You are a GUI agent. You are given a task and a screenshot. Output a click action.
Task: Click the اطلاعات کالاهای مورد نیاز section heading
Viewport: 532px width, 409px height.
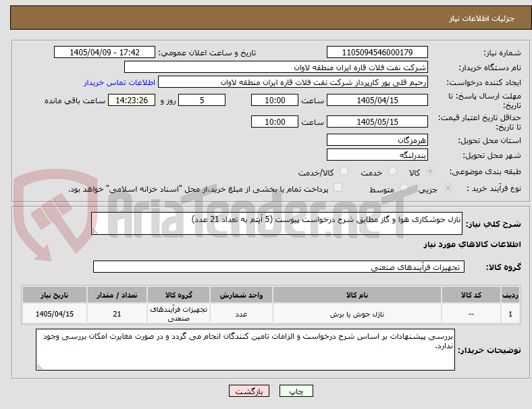pos(472,244)
